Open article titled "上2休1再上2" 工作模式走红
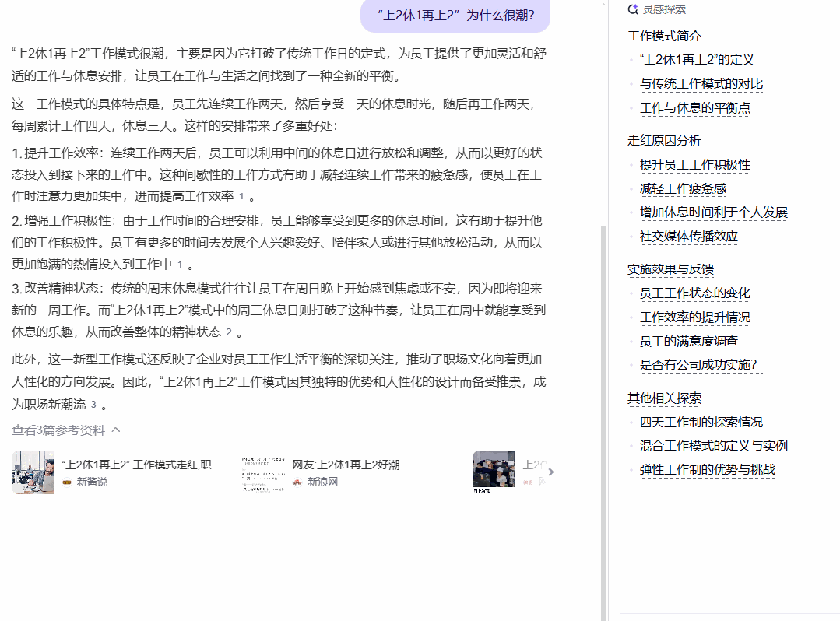The height and width of the screenshot is (621, 840). point(142,465)
